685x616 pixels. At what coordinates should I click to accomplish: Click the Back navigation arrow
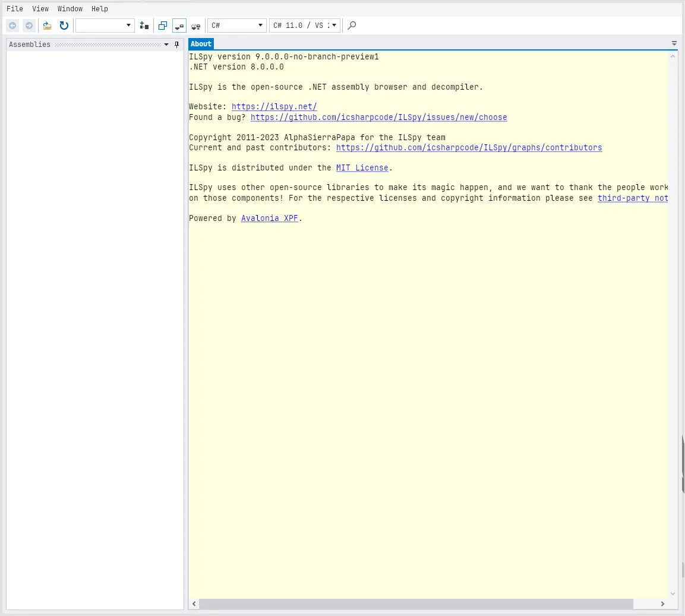pyautogui.click(x=12, y=26)
